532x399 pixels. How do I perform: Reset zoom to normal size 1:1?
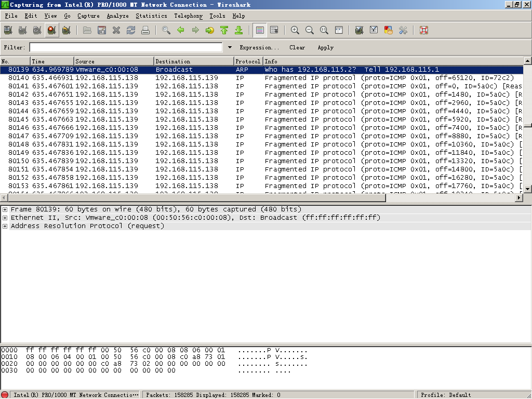(324, 30)
